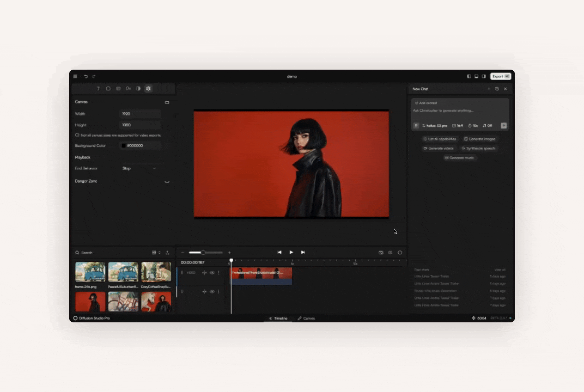The image size is (584, 392).
Task: Select the frame-246.png thumbnail
Action: pos(90,272)
